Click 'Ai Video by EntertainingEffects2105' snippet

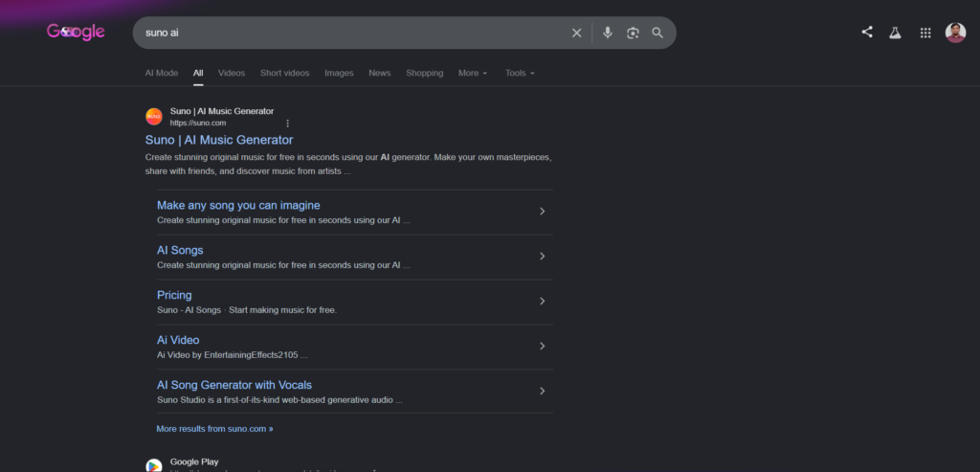tap(232, 355)
